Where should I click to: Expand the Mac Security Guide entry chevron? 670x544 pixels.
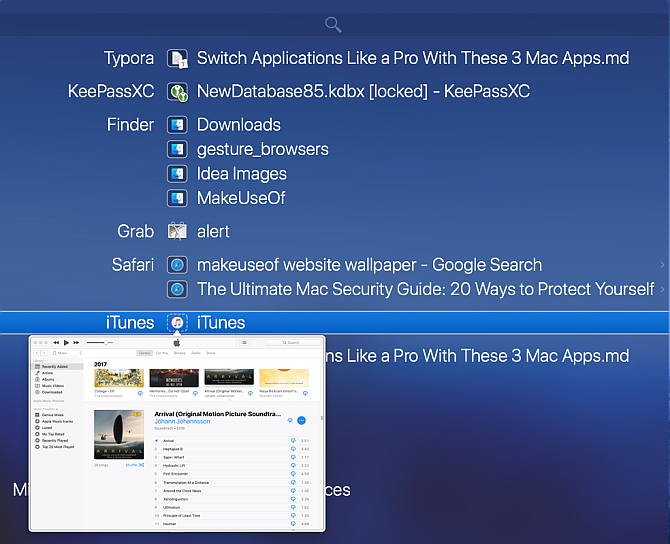point(662,289)
